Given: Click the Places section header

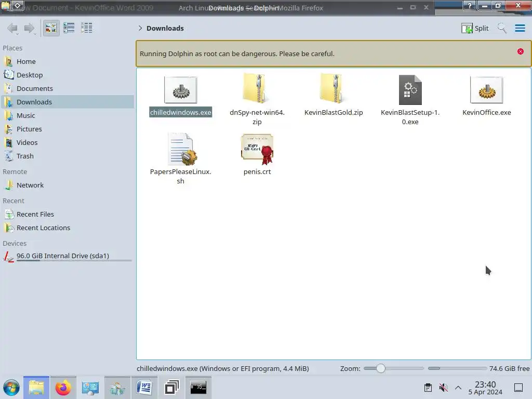Looking at the screenshot, I should 12,48.
